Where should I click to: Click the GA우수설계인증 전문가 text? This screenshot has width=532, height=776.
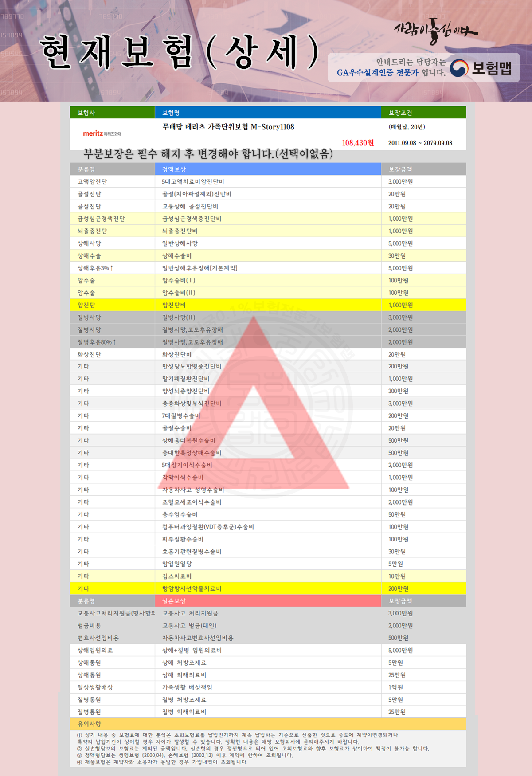377,73
